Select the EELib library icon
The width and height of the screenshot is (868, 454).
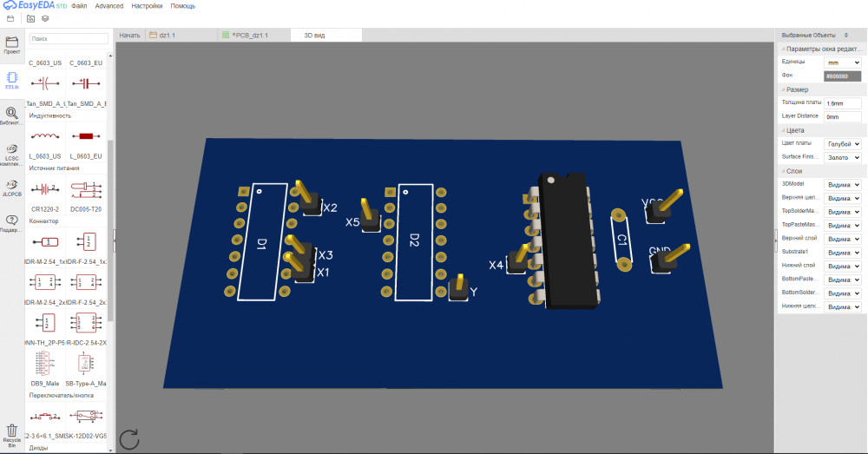[x=12, y=80]
